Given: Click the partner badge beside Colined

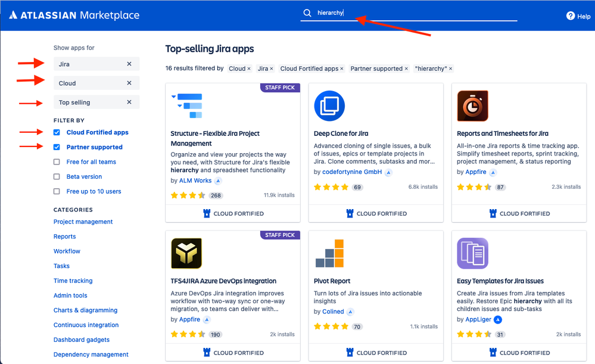Looking at the screenshot, I should (350, 312).
